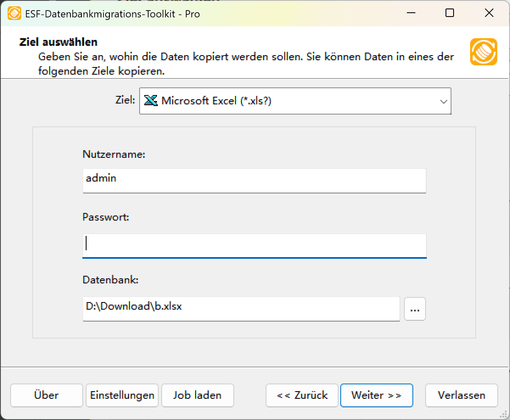Click the Ziel label text
Screen dimensions: 510x420
[124, 100]
